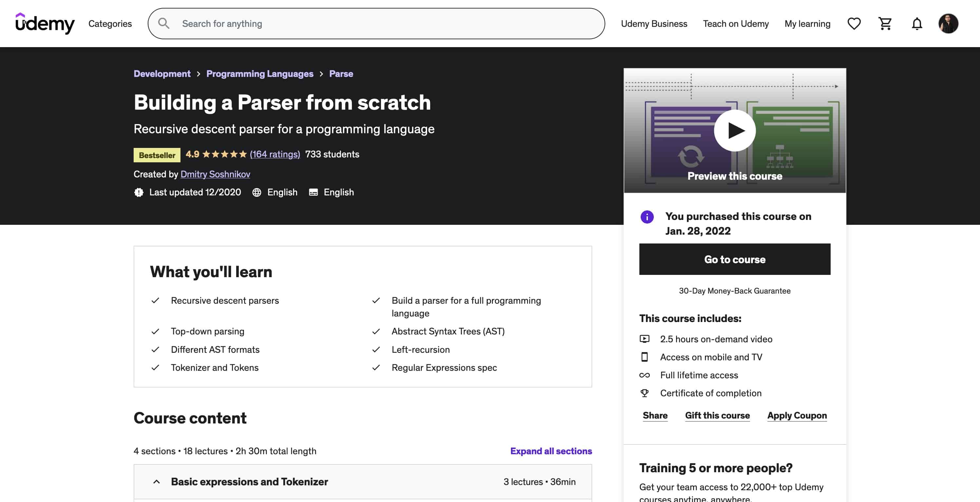Open the shopping cart icon

click(x=885, y=24)
